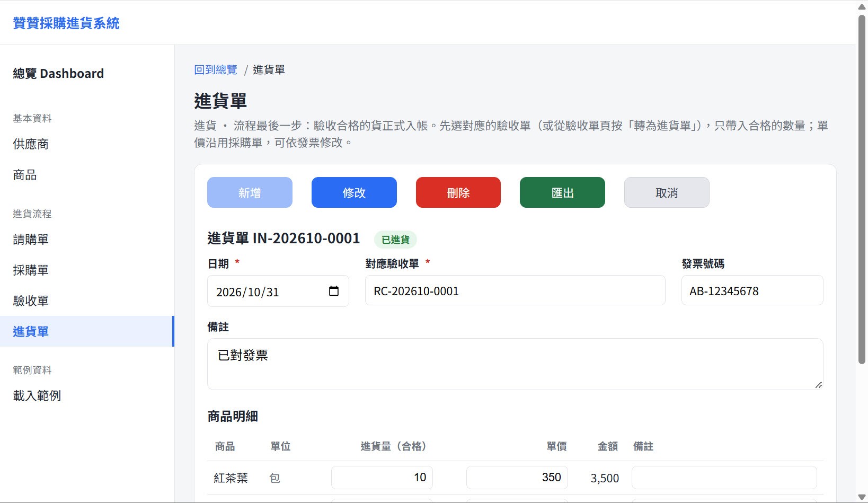Click the 已進貨 status badge
The width and height of the screenshot is (868, 503).
click(x=396, y=240)
